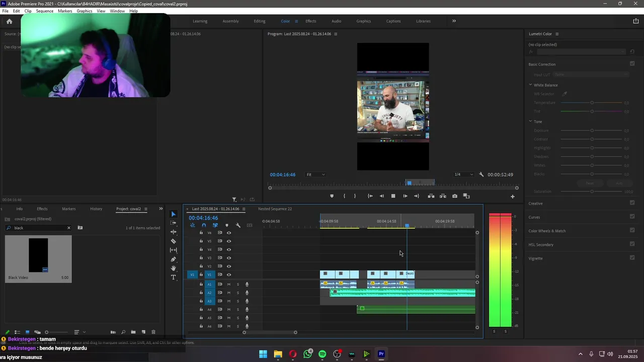Clear the project search field
Viewport: 644px width, 362px height.
(x=69, y=228)
